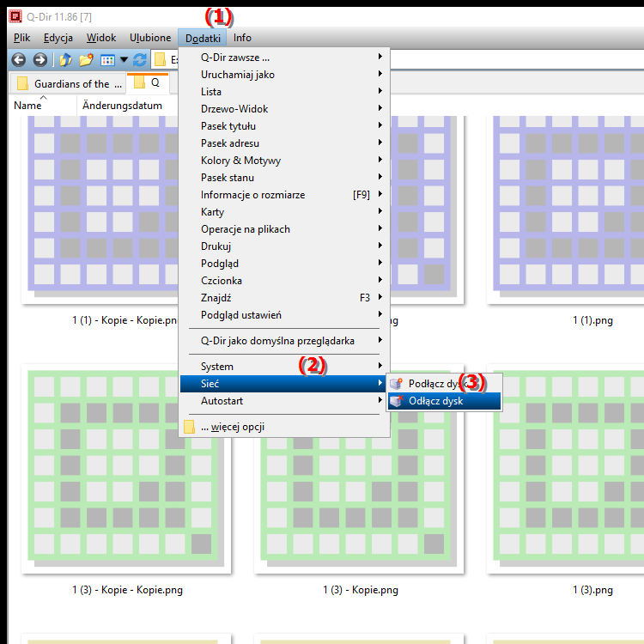Refresh the folder view
The image size is (644, 644).
point(140,60)
